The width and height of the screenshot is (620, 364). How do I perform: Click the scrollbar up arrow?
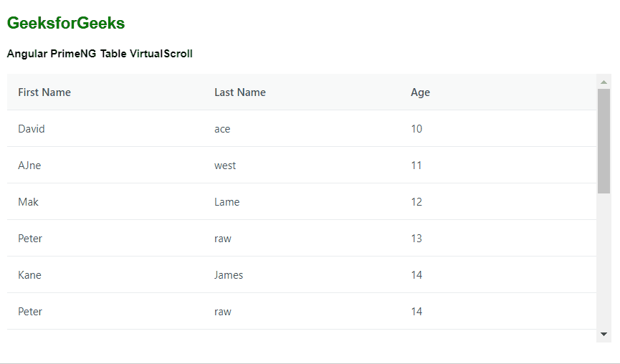(x=604, y=82)
